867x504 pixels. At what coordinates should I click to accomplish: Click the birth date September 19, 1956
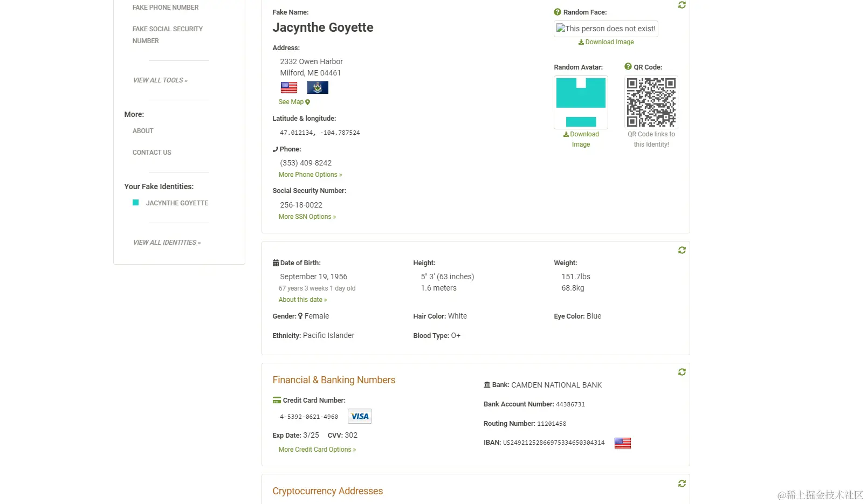tap(313, 277)
